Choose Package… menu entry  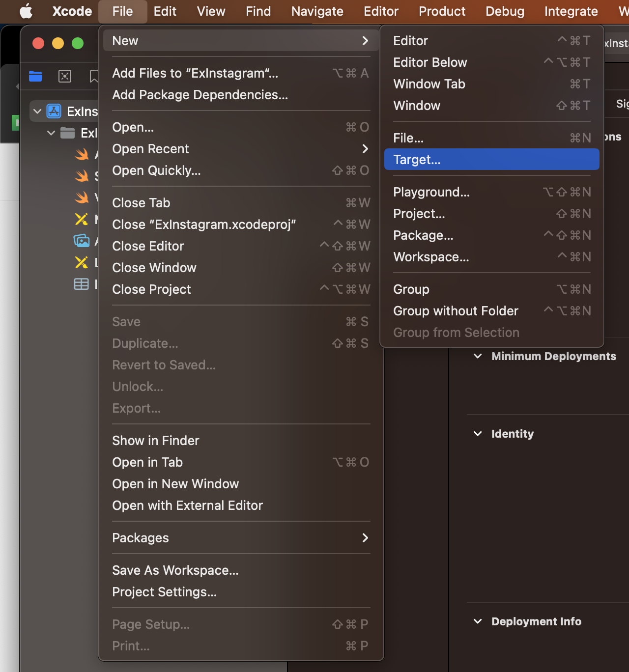[492, 235]
